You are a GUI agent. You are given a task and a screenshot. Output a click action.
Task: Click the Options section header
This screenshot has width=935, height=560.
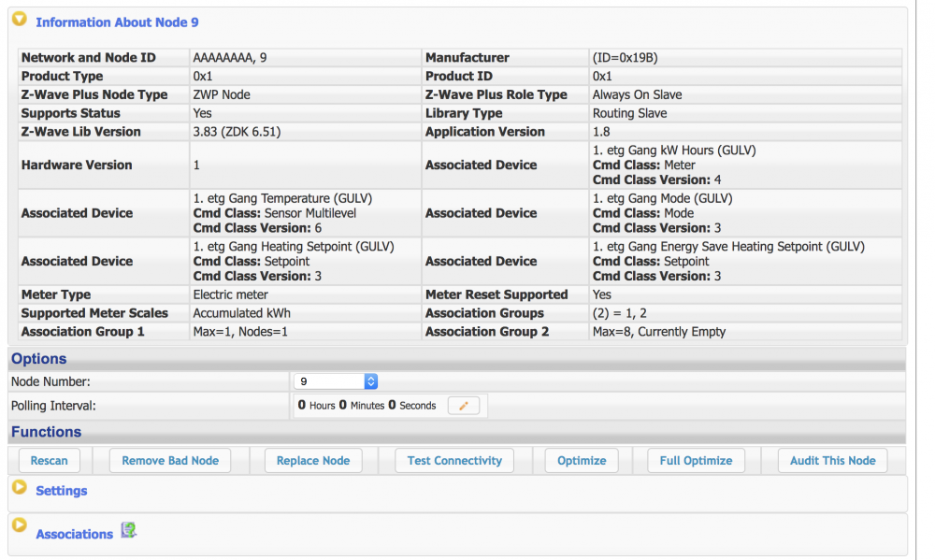(39, 359)
